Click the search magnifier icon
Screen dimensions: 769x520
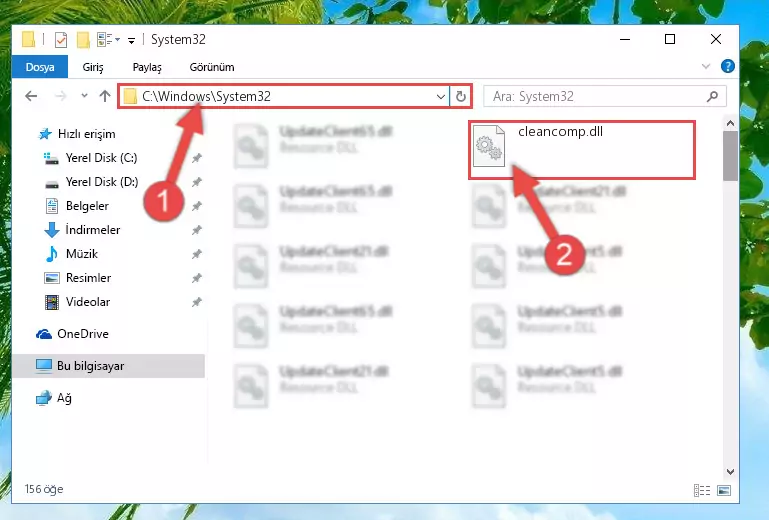(712, 96)
